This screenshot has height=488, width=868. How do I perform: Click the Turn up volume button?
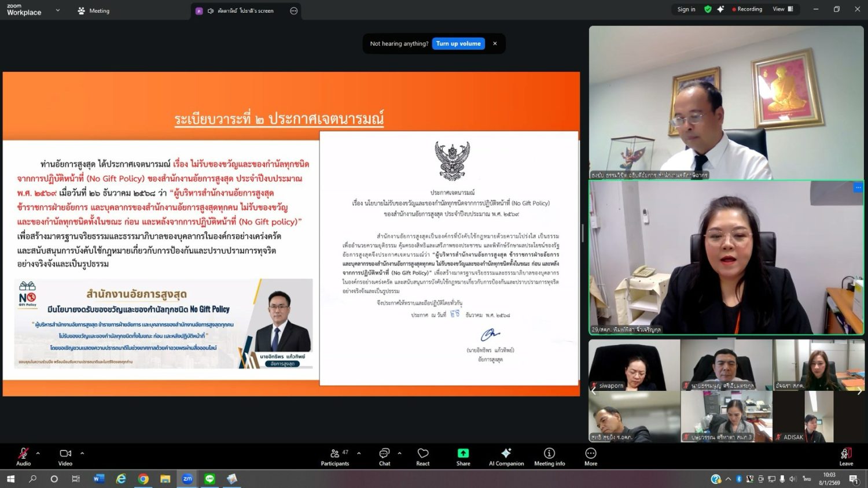pos(458,43)
